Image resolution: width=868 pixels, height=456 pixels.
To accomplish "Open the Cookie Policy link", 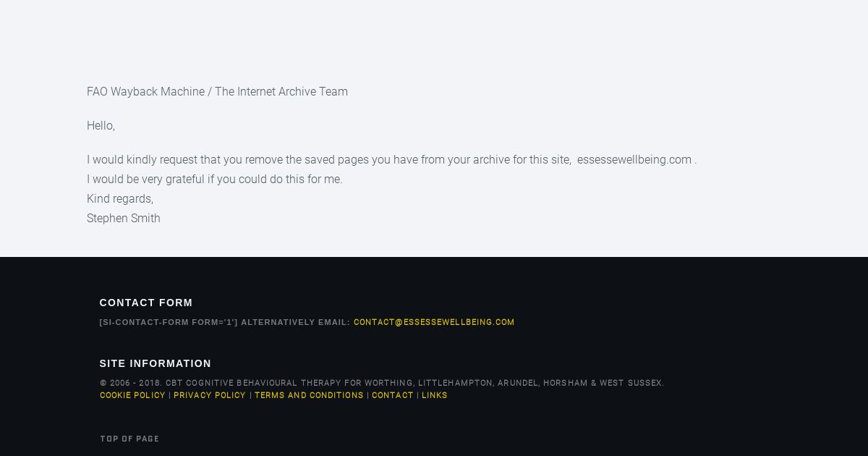I will coord(132,395).
